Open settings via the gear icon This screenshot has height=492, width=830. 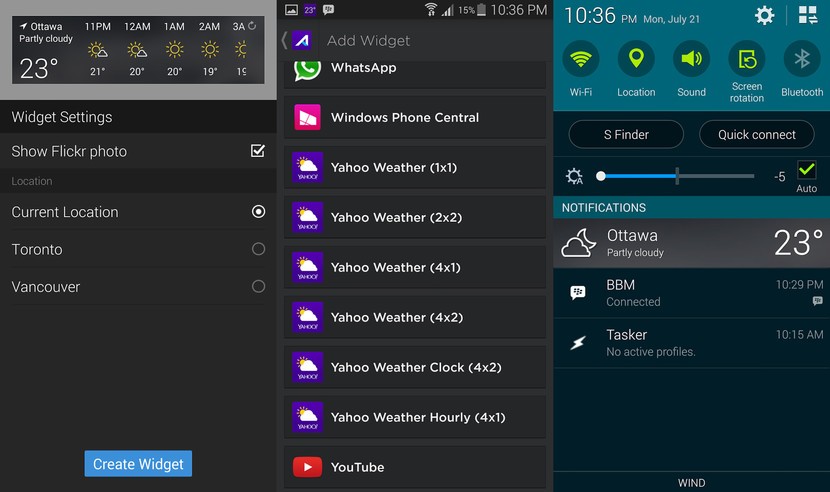click(x=764, y=15)
